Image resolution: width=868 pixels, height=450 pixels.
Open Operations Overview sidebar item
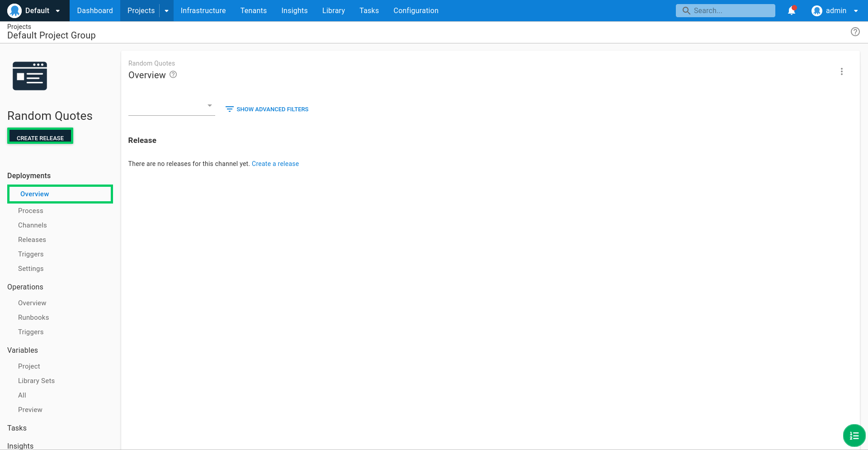click(32, 303)
